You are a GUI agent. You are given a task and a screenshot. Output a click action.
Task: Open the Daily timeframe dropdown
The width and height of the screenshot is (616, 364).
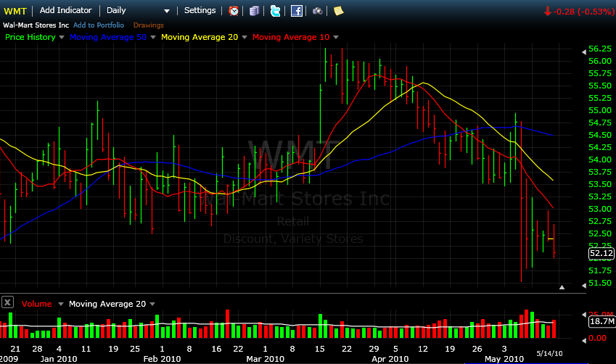tap(138, 11)
